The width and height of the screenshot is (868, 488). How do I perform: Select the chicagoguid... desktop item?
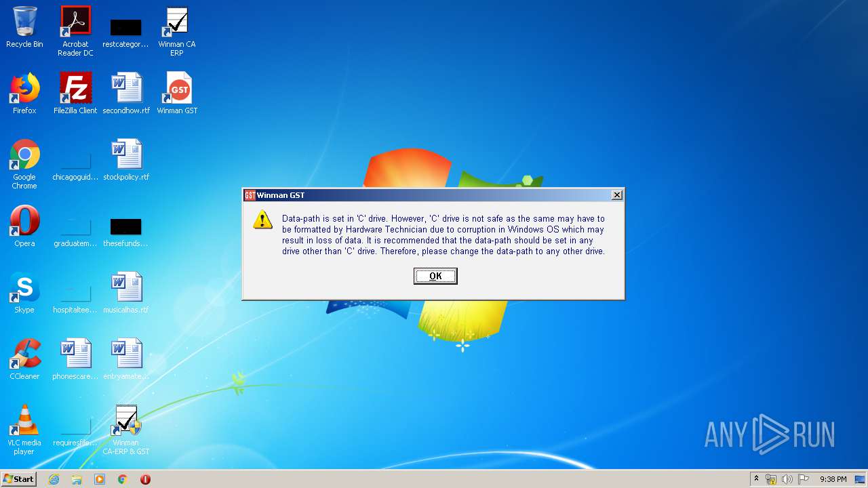click(75, 165)
